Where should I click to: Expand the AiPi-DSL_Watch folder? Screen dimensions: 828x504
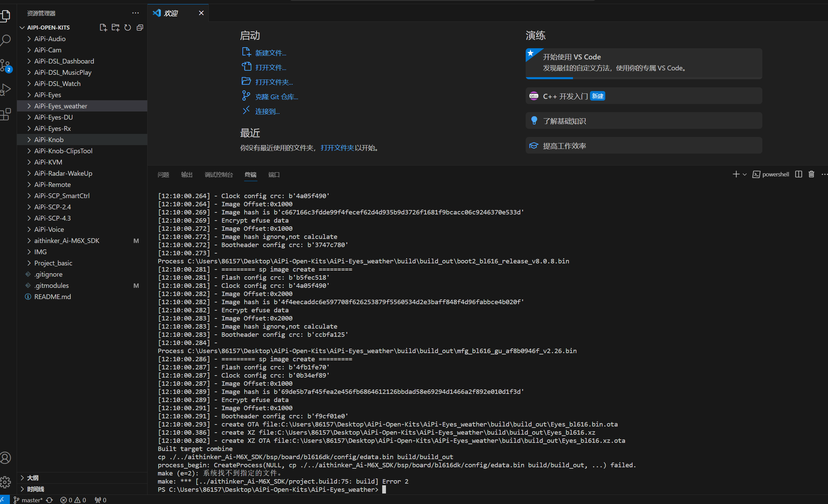coord(82,84)
